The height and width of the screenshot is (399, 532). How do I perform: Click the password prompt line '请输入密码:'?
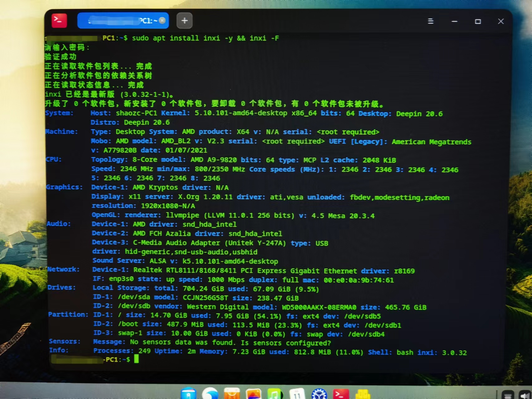(67, 47)
